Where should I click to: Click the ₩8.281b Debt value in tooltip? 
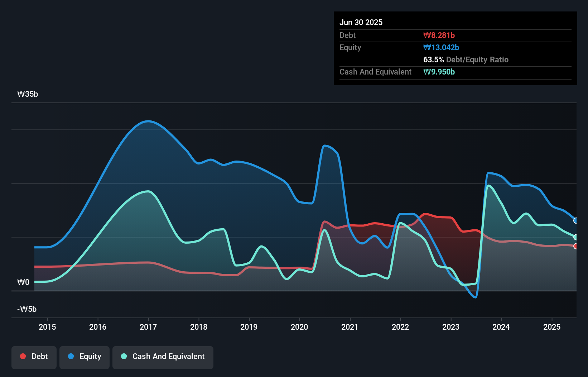(439, 35)
